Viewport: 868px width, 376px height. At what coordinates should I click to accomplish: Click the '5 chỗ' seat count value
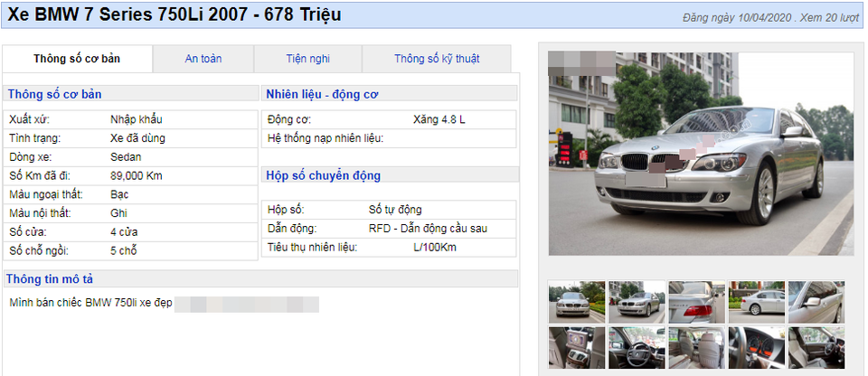pyautogui.click(x=124, y=251)
